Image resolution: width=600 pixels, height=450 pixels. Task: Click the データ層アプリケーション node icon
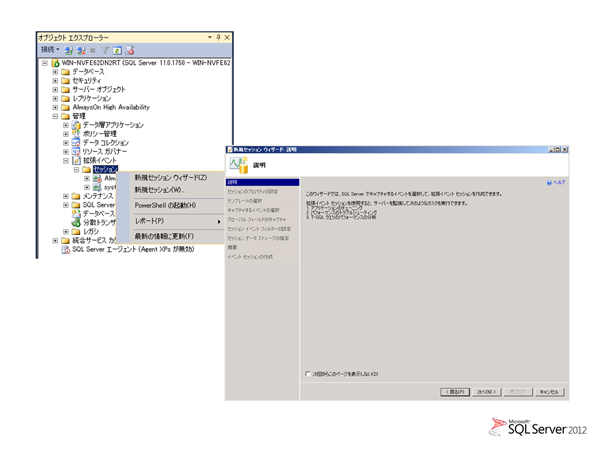[76, 125]
